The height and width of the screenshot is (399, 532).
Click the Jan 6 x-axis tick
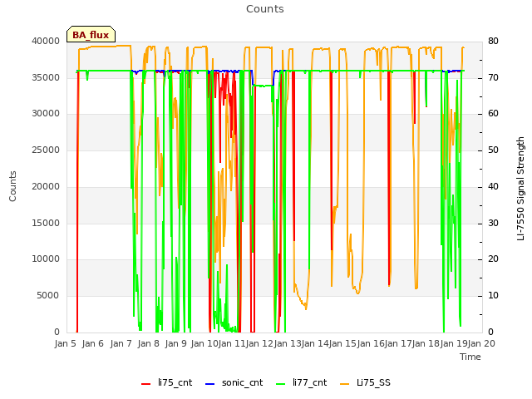(92, 343)
